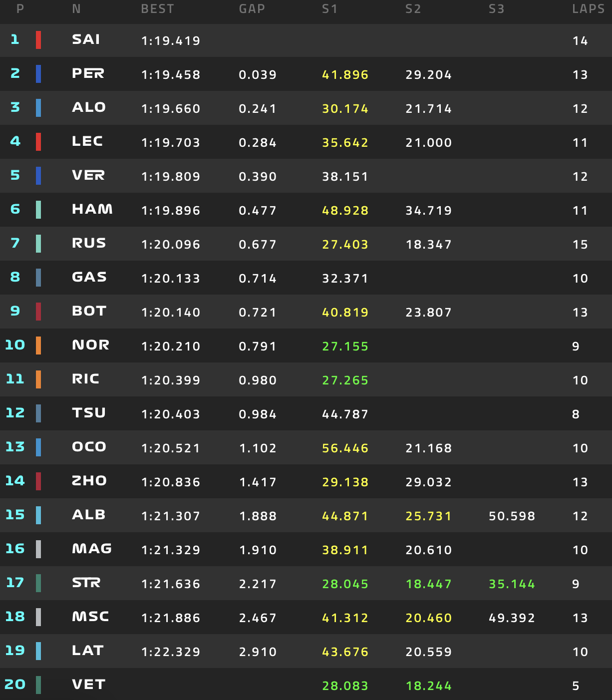Screen dimensions: 612x700
Task: Click the orange team color bar beside NOR
Action: point(38,346)
